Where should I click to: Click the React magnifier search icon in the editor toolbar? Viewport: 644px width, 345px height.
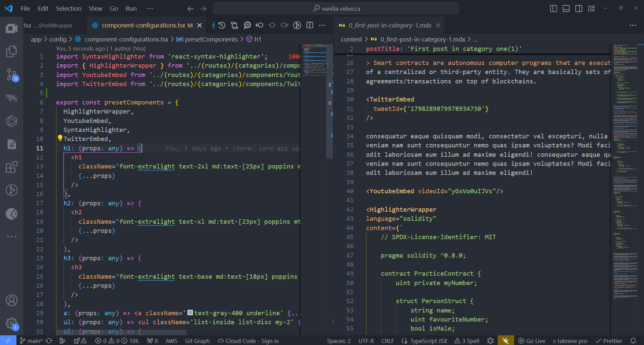click(x=247, y=25)
